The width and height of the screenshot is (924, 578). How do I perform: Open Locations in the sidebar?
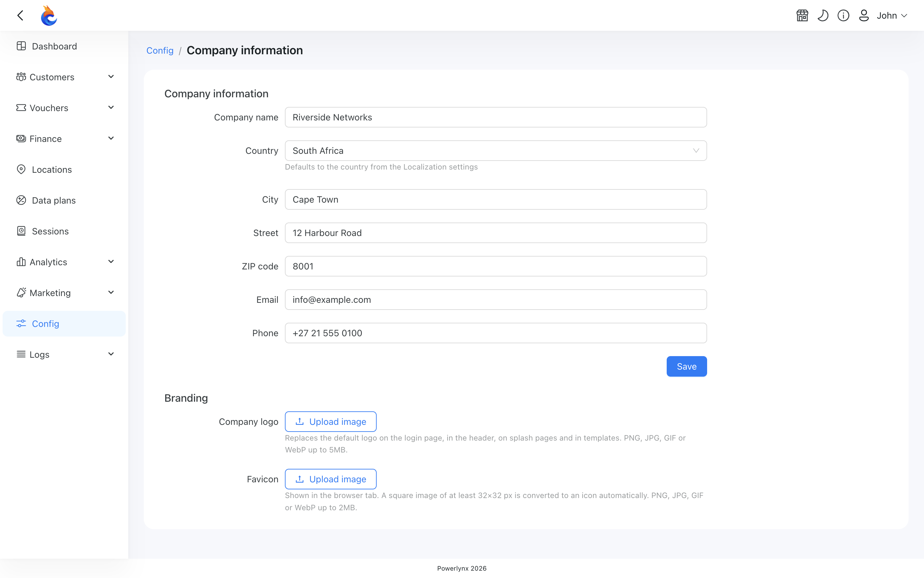(x=64, y=169)
